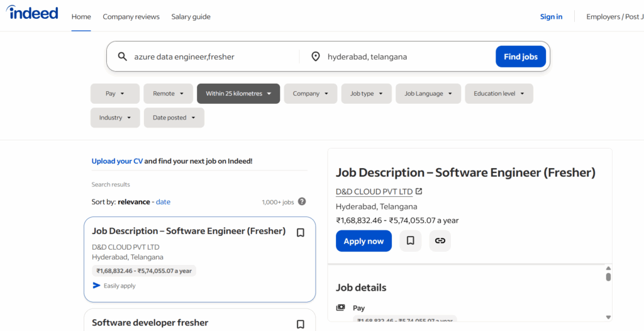Click the Apply now button

[x=364, y=241]
